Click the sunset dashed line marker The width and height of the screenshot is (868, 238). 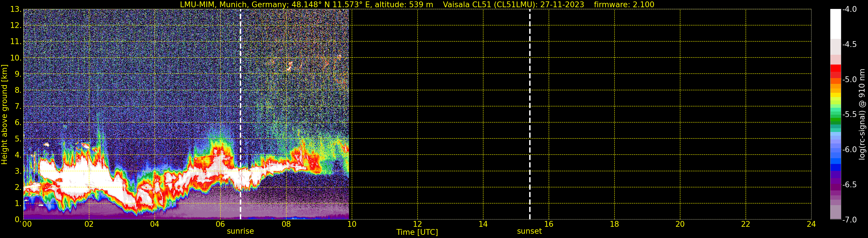click(530, 114)
